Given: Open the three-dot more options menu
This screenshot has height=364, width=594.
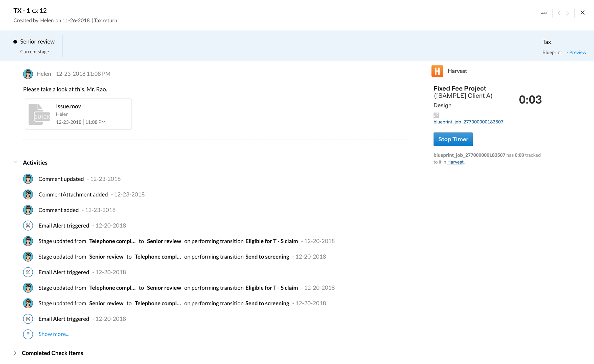Looking at the screenshot, I should pos(544,13).
